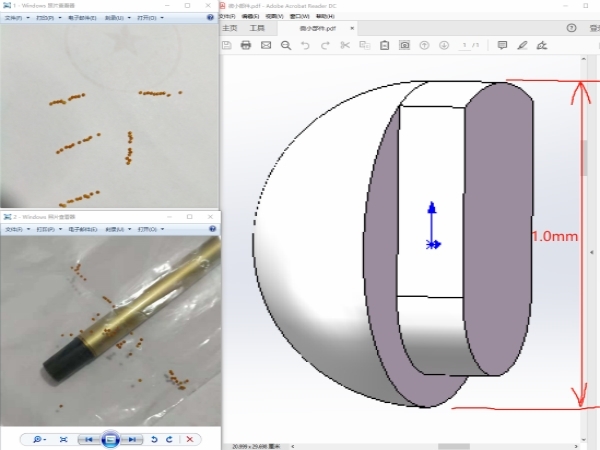Click the 1.0mm dimension label in PDF
600x450 pixels.
point(555,236)
